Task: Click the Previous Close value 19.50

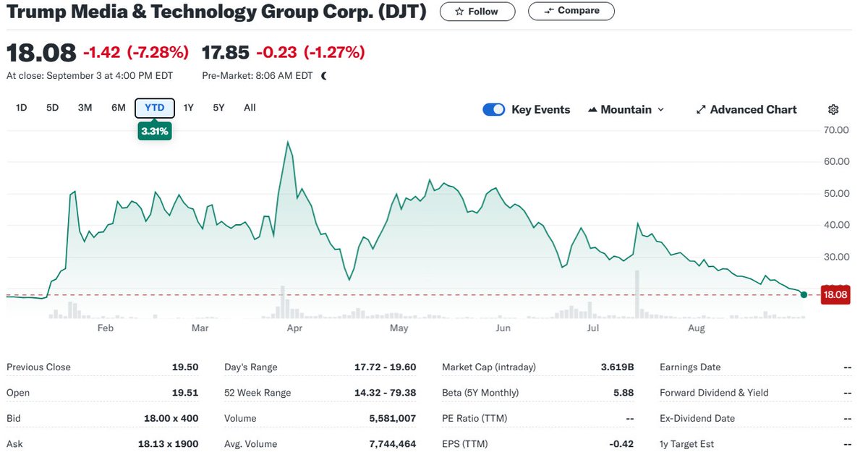Action: click(185, 367)
